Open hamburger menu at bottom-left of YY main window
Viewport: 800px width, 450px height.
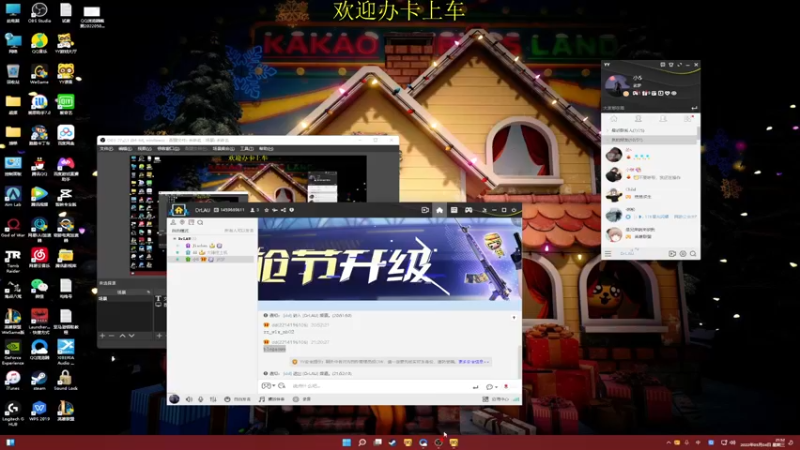(x=608, y=254)
